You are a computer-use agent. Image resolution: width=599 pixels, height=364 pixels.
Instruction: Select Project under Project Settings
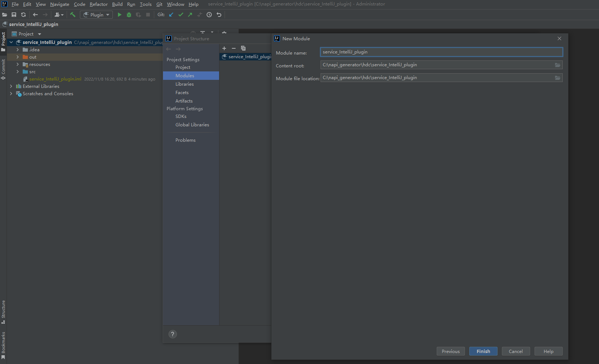[x=183, y=67]
